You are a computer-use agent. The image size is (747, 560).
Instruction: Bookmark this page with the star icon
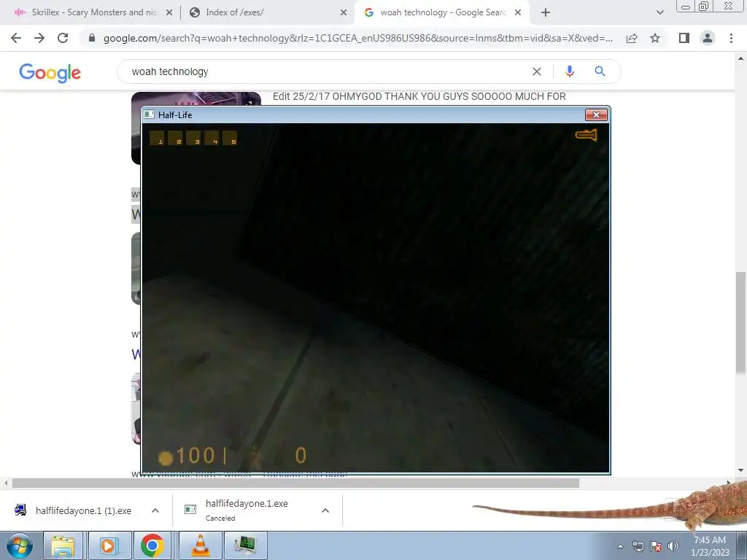click(655, 38)
